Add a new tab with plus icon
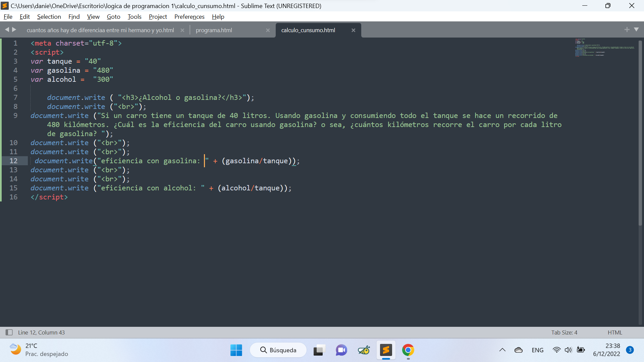Screen dimensions: 644x362 pyautogui.click(x=627, y=29)
